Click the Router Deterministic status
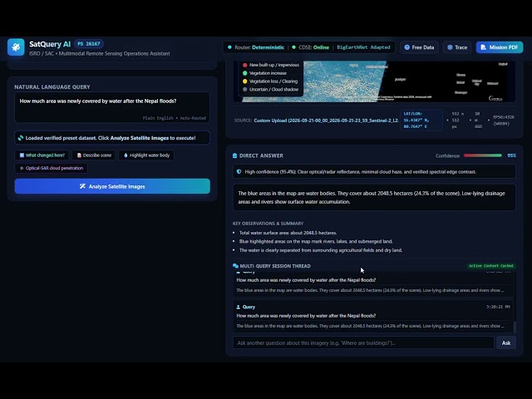This screenshot has width=532, height=399. tap(256, 47)
